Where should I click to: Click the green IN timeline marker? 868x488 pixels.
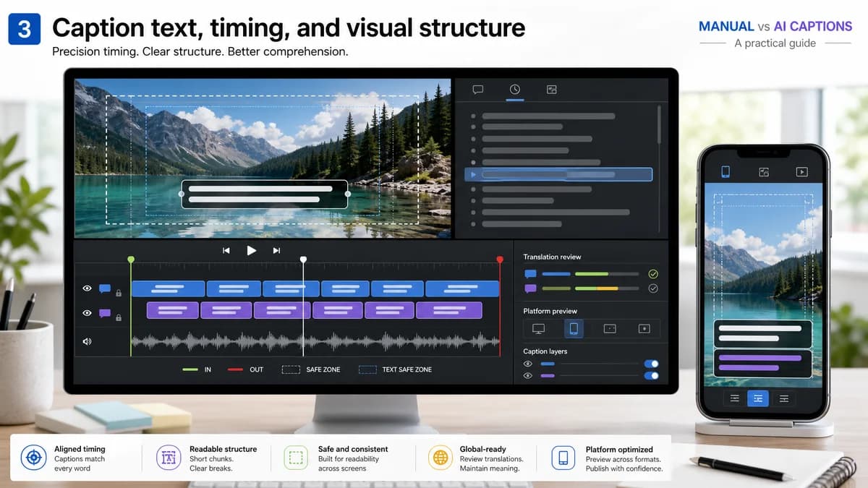point(131,259)
